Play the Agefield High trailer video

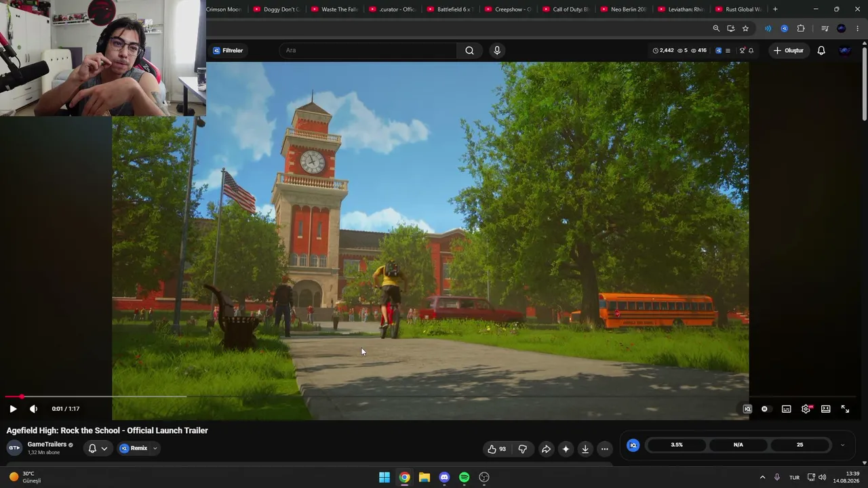pyautogui.click(x=13, y=409)
